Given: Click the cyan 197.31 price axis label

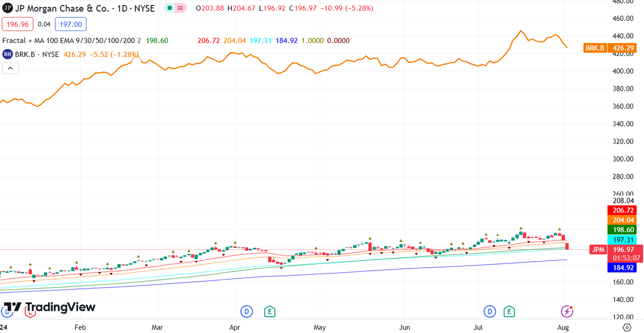Looking at the screenshot, I should (x=622, y=239).
